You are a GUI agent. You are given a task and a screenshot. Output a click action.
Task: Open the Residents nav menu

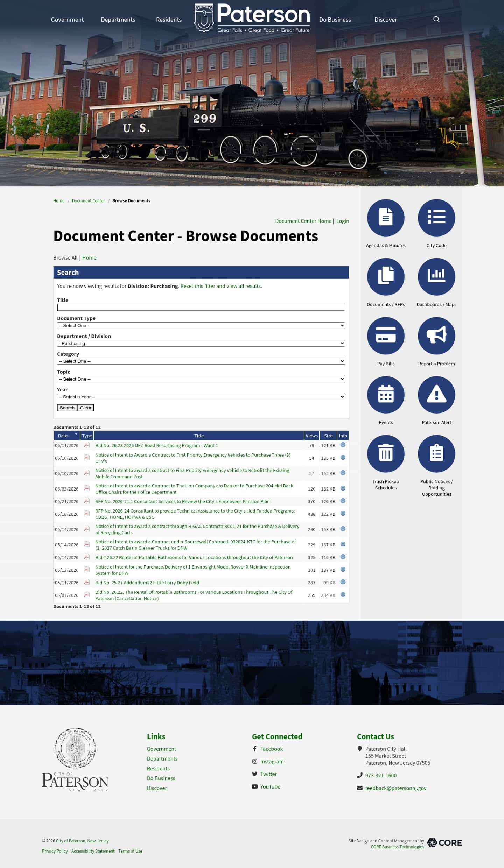click(169, 20)
